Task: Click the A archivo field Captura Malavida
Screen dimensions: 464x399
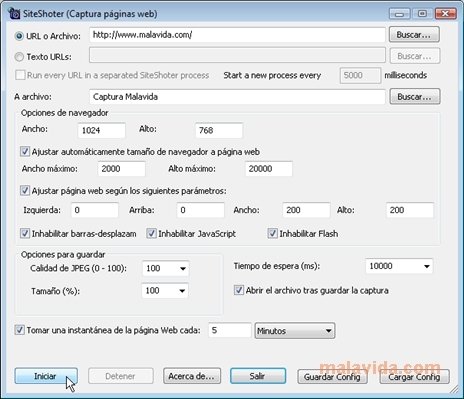Action: pyautogui.click(x=237, y=97)
